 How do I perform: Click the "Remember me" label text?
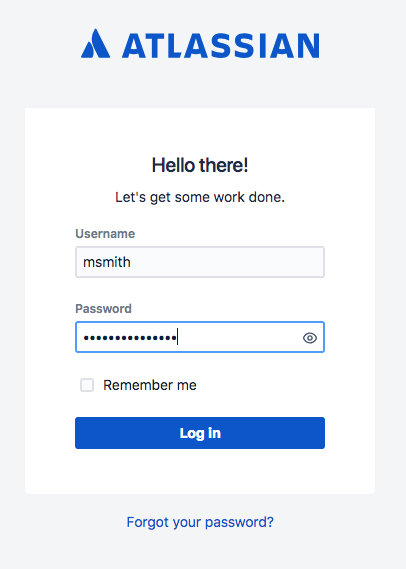[150, 385]
